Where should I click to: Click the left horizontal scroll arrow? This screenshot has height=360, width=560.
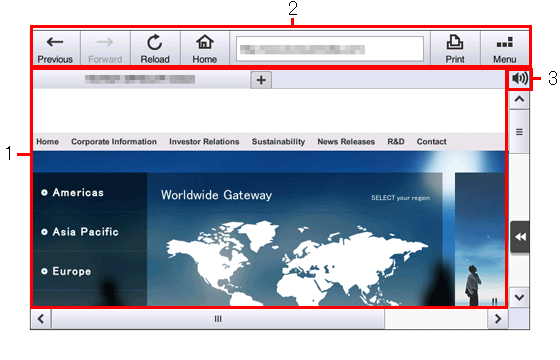[41, 319]
